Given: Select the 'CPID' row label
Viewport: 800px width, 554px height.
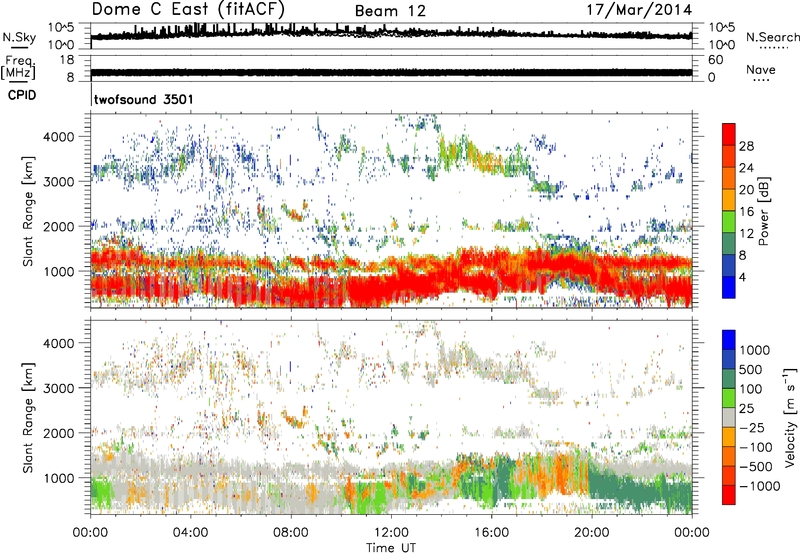Looking at the screenshot, I should point(22,95).
